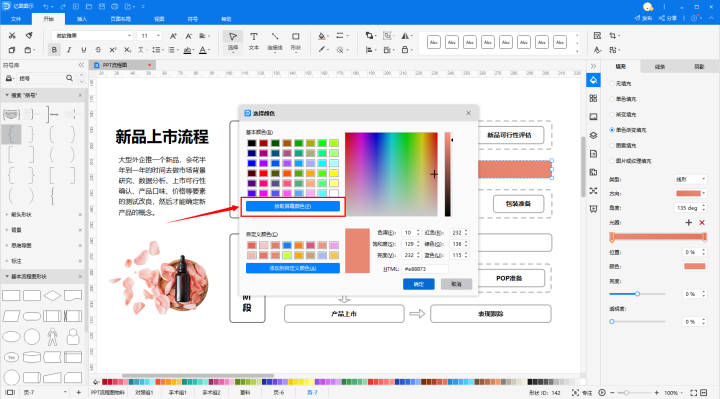Select the Solid fill radio option

click(612, 99)
